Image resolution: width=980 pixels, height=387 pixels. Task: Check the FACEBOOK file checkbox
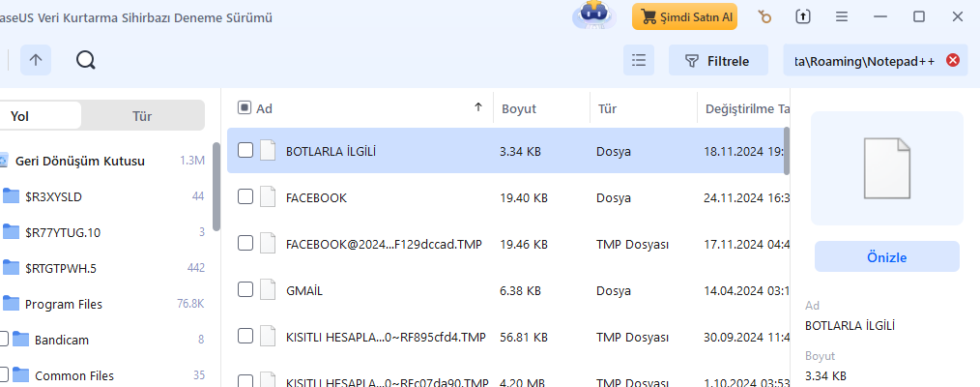(245, 197)
